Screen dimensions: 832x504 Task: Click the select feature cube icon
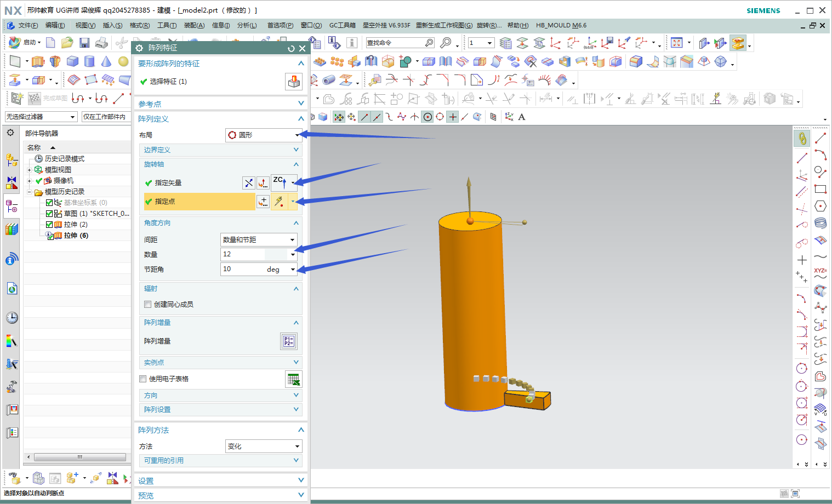click(x=294, y=82)
